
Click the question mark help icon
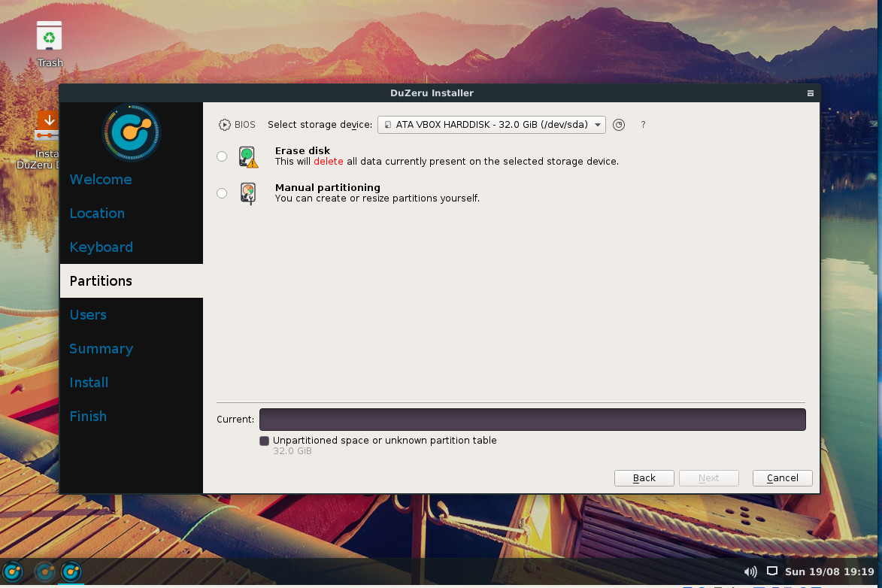click(x=643, y=125)
